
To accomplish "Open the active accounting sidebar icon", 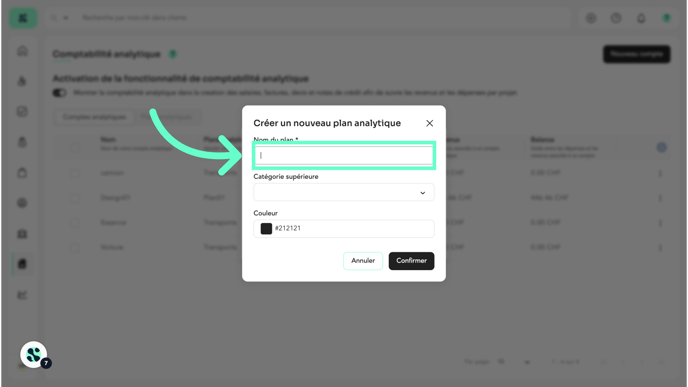I will 22,264.
